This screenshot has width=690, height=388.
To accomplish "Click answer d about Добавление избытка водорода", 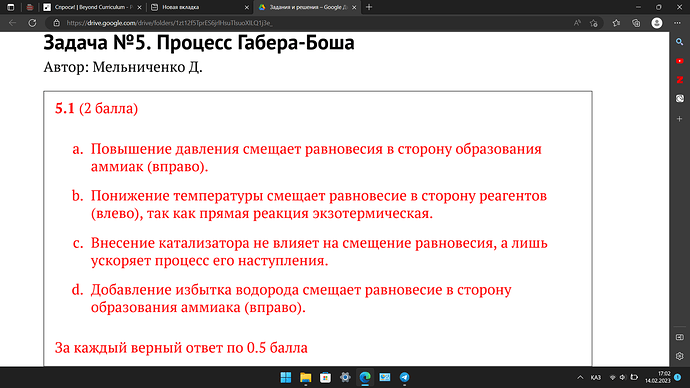I will click(301, 298).
